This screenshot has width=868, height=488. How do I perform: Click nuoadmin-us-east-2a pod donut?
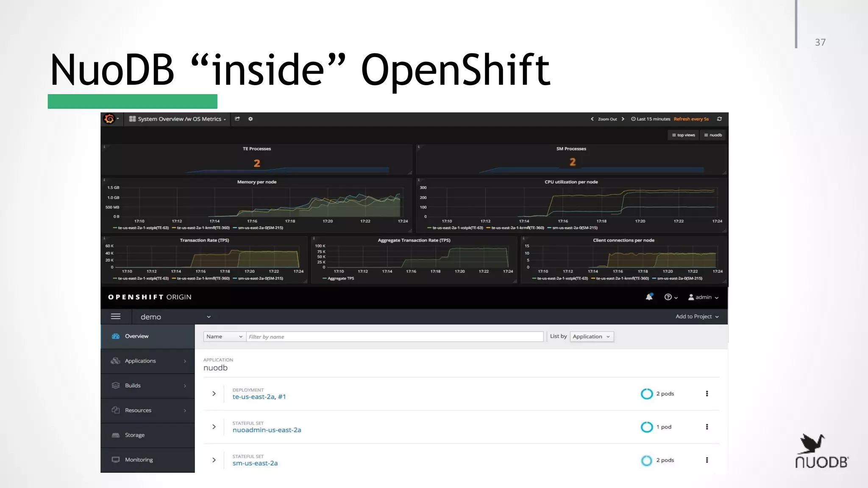(x=647, y=427)
